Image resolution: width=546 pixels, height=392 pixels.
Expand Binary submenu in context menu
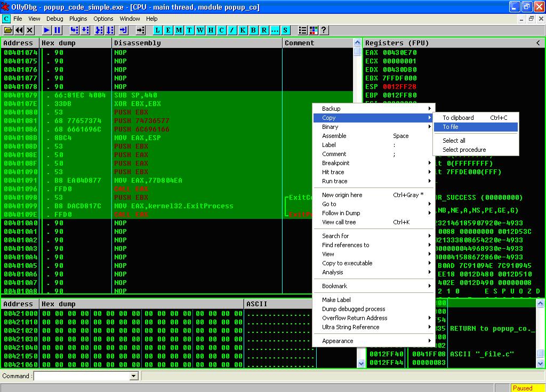coord(373,127)
